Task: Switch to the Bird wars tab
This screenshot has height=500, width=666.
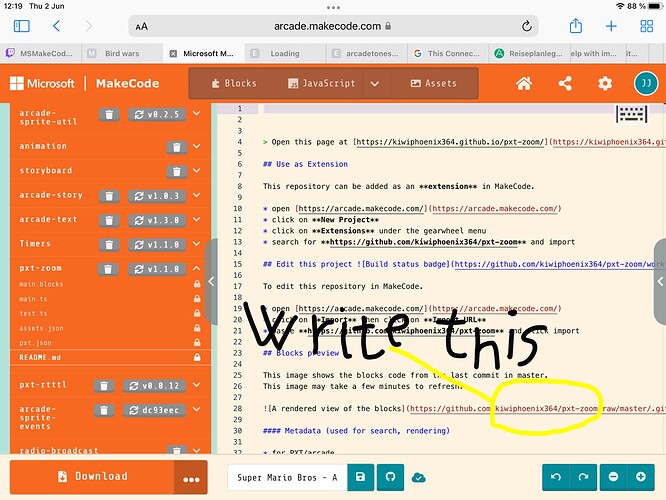Action: (122, 54)
